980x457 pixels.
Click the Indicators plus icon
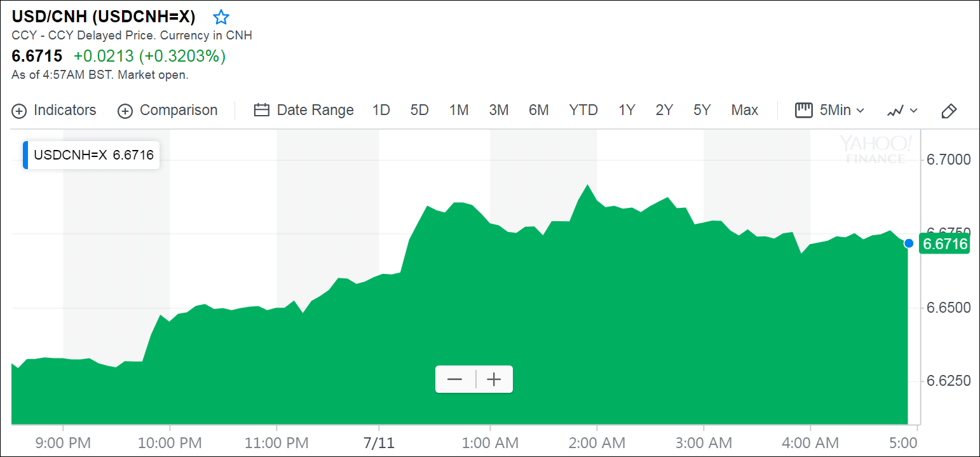(x=20, y=111)
